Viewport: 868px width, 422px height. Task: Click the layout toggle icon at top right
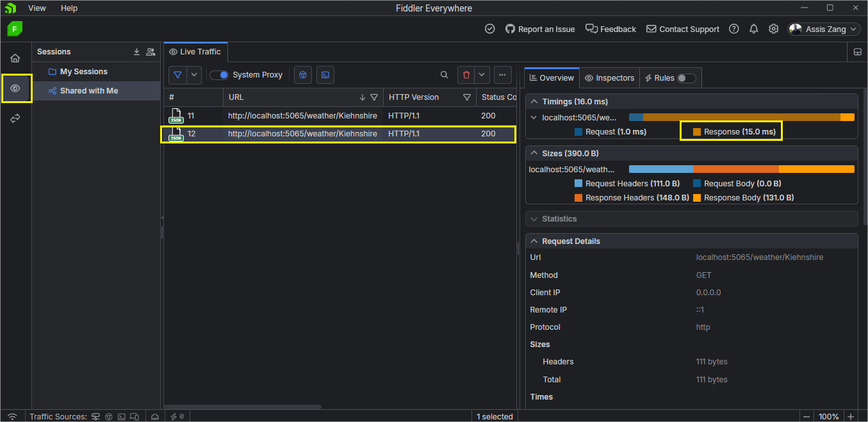pos(858,52)
